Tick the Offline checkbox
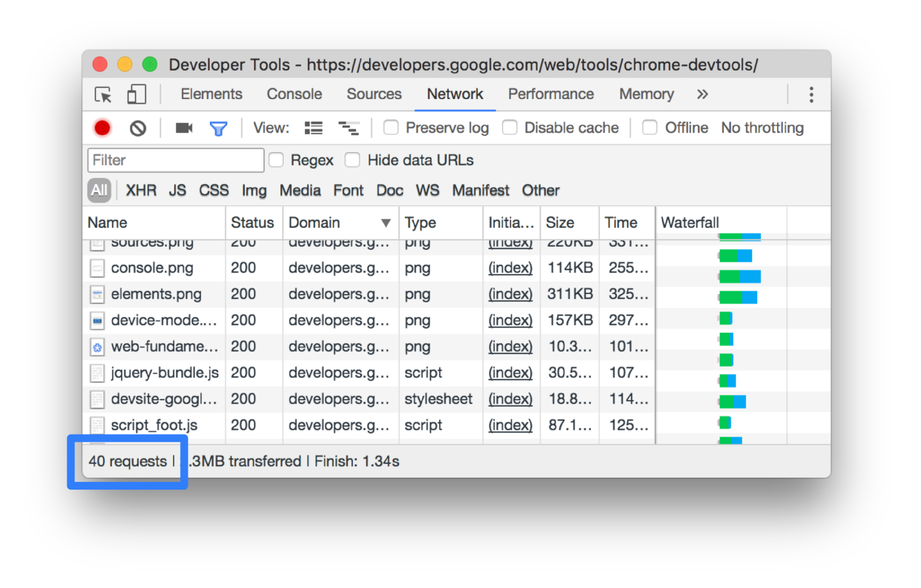921x588 pixels. (650, 128)
